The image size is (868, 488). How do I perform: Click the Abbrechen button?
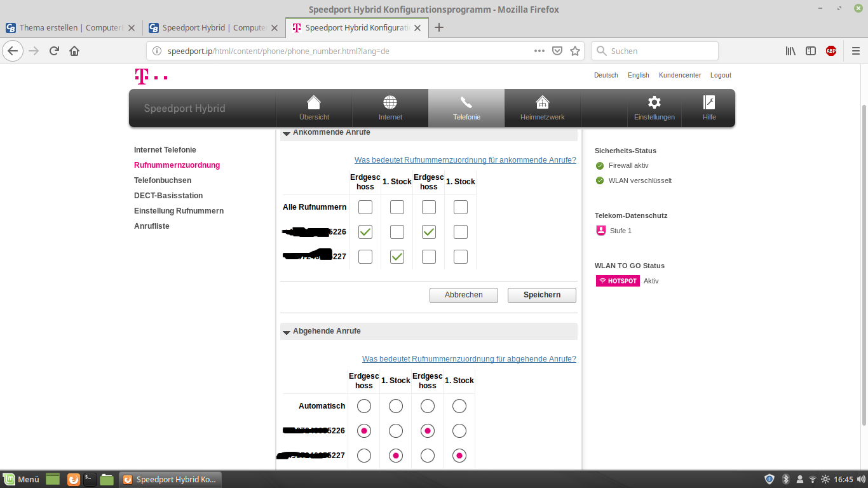(464, 295)
